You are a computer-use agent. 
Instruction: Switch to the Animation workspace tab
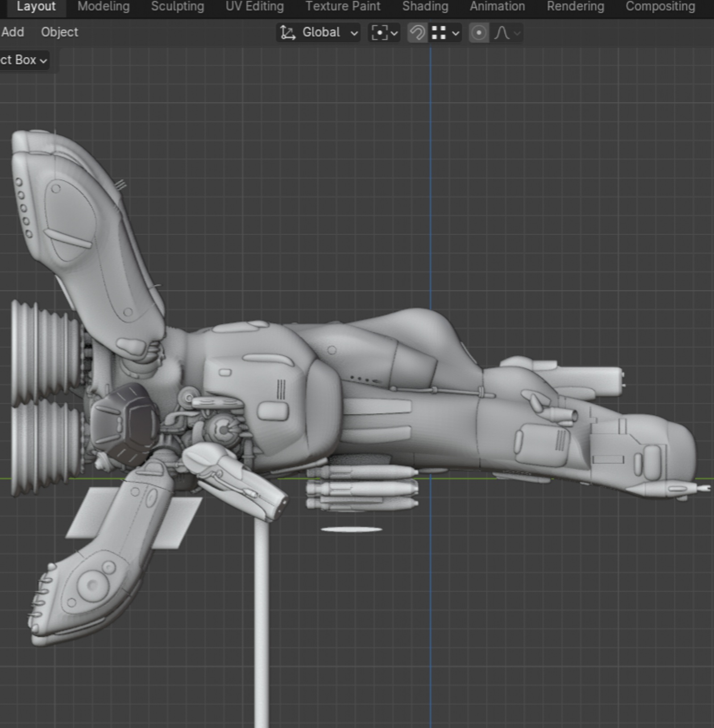(x=497, y=6)
